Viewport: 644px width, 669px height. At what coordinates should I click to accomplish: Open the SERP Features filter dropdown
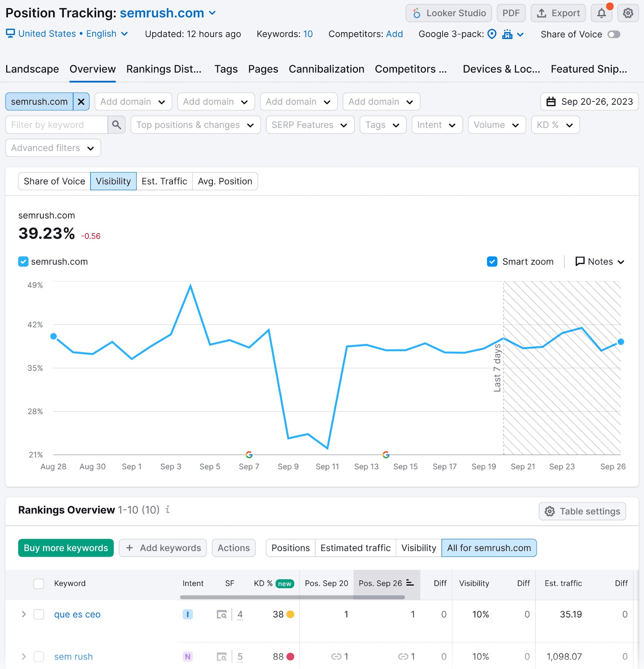click(310, 125)
